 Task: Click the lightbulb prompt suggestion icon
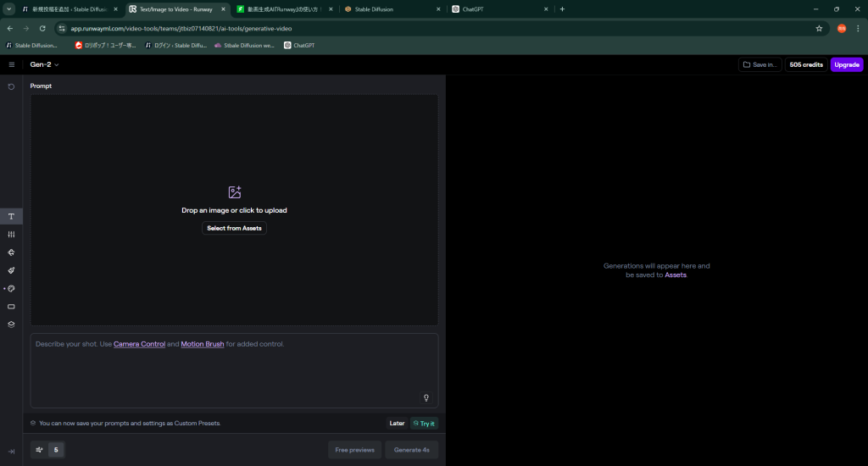(426, 397)
